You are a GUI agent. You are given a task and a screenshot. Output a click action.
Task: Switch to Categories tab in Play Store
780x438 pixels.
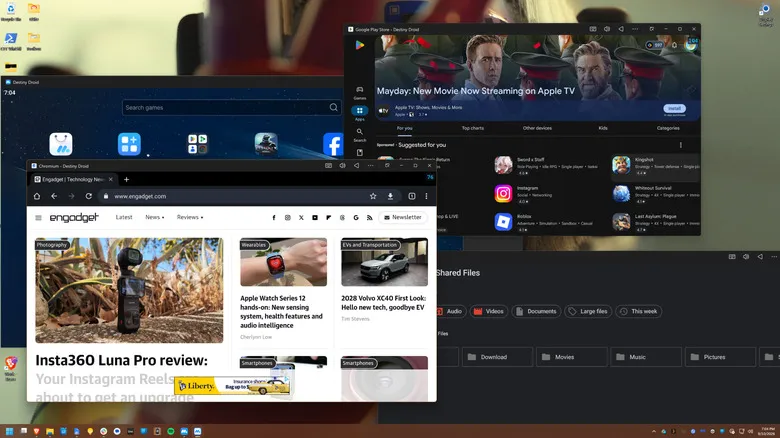668,128
